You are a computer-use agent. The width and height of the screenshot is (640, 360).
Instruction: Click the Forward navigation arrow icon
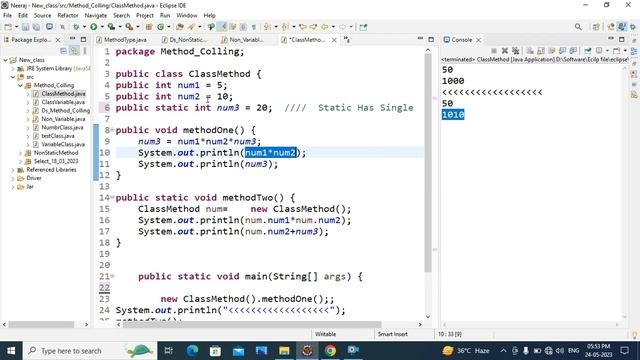pyautogui.click(x=342, y=27)
